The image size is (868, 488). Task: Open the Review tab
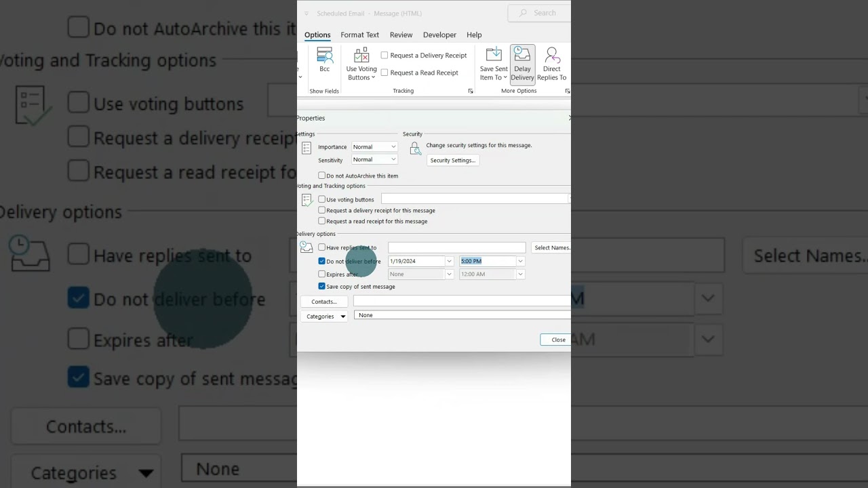401,35
